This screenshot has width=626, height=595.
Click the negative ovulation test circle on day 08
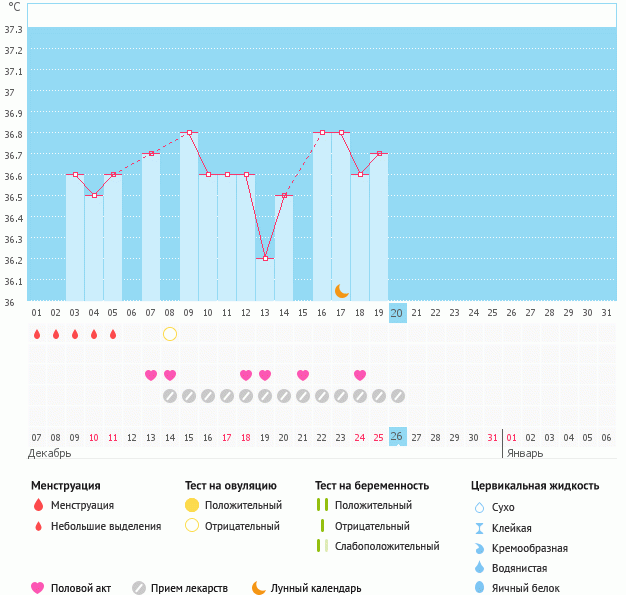[x=170, y=334]
